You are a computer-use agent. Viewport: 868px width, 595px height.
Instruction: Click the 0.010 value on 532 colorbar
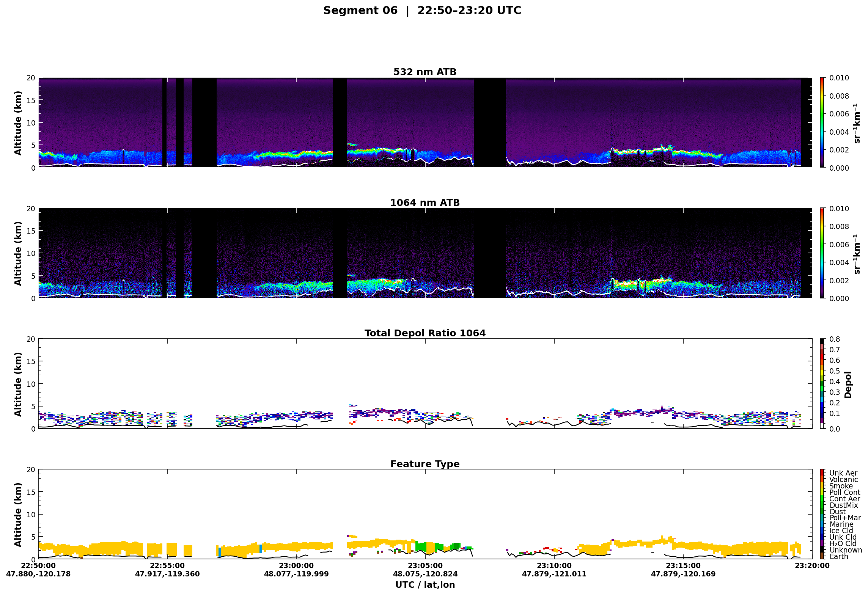[839, 78]
